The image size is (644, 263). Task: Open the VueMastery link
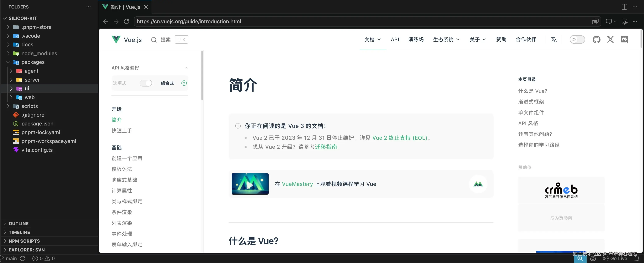tap(297, 184)
